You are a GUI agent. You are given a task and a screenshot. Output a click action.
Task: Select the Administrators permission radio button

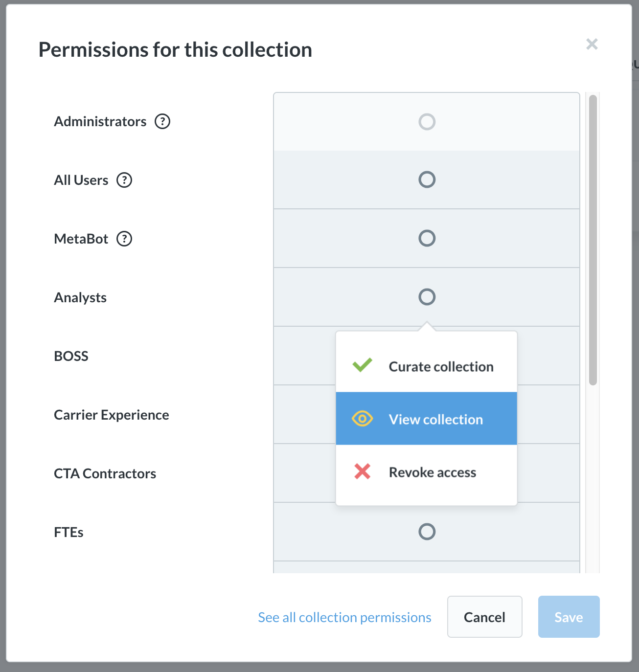click(x=427, y=121)
